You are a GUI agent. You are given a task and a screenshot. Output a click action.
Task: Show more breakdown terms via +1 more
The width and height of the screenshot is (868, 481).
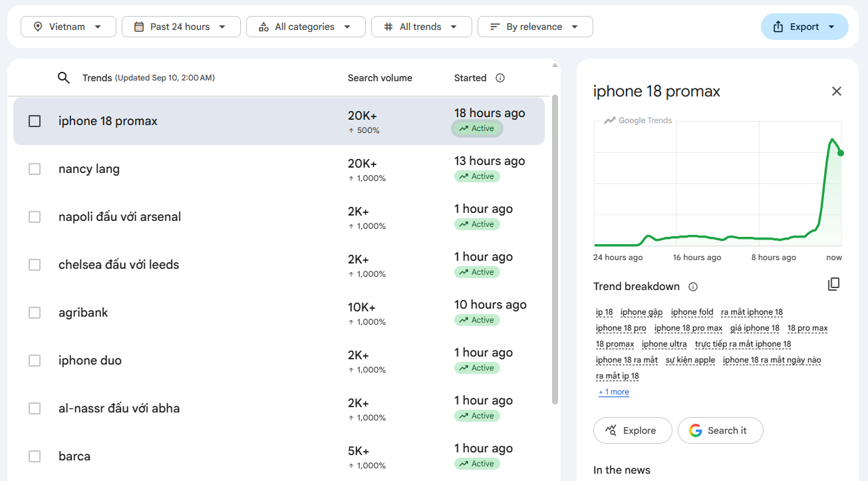614,392
